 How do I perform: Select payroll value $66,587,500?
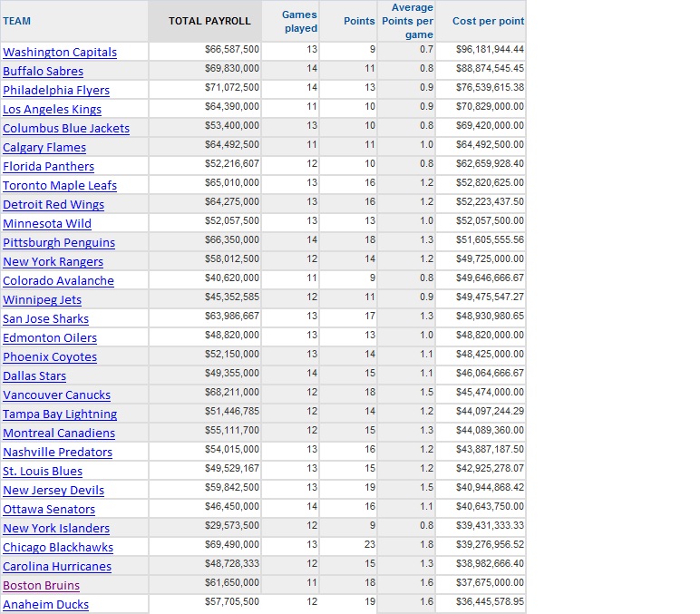click(x=232, y=49)
